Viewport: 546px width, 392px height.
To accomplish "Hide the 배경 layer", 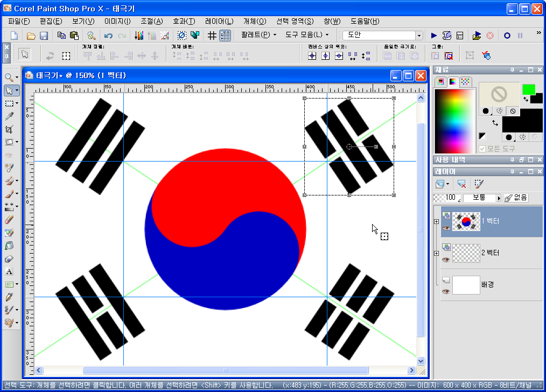I will pos(447,292).
